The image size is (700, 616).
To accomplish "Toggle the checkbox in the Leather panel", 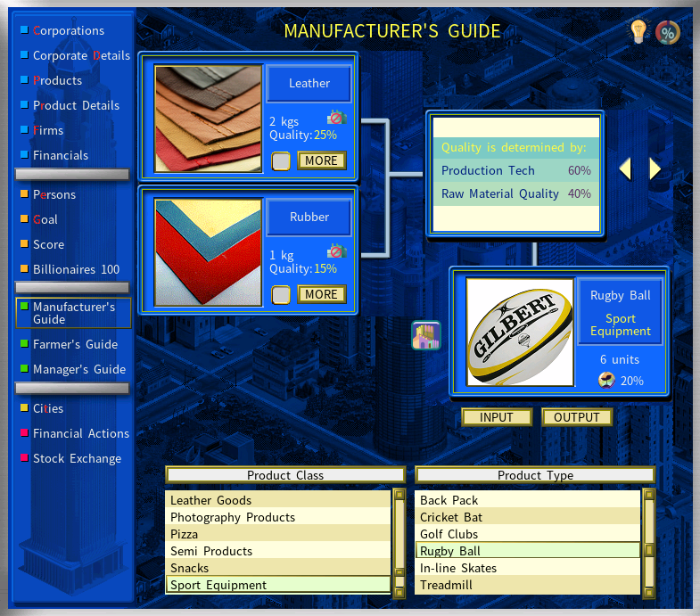I will pos(281,161).
